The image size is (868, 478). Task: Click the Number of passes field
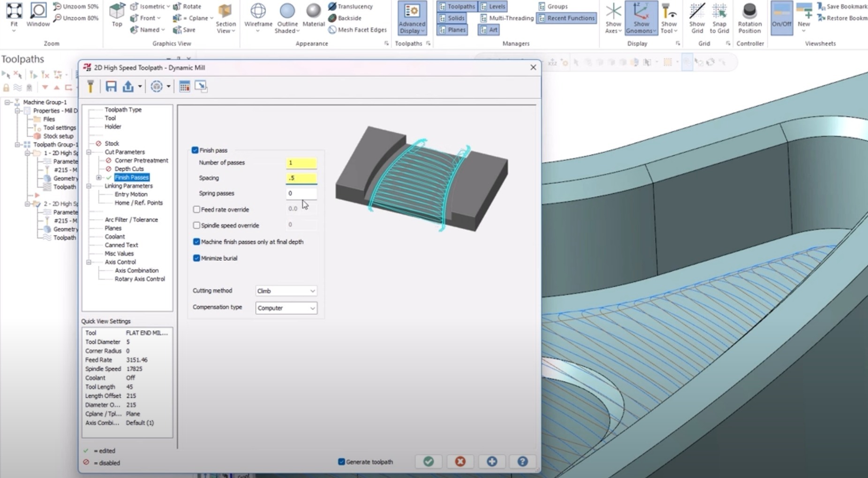click(x=302, y=163)
